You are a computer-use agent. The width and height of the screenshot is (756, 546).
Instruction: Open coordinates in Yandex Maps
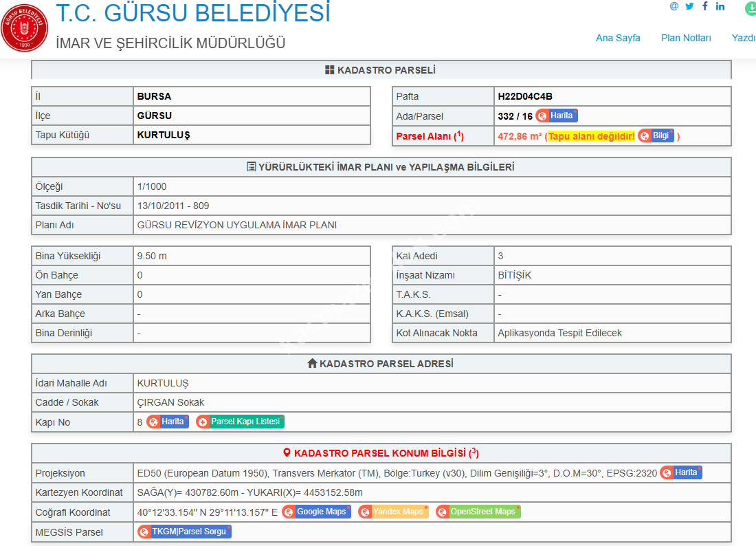[x=393, y=512]
